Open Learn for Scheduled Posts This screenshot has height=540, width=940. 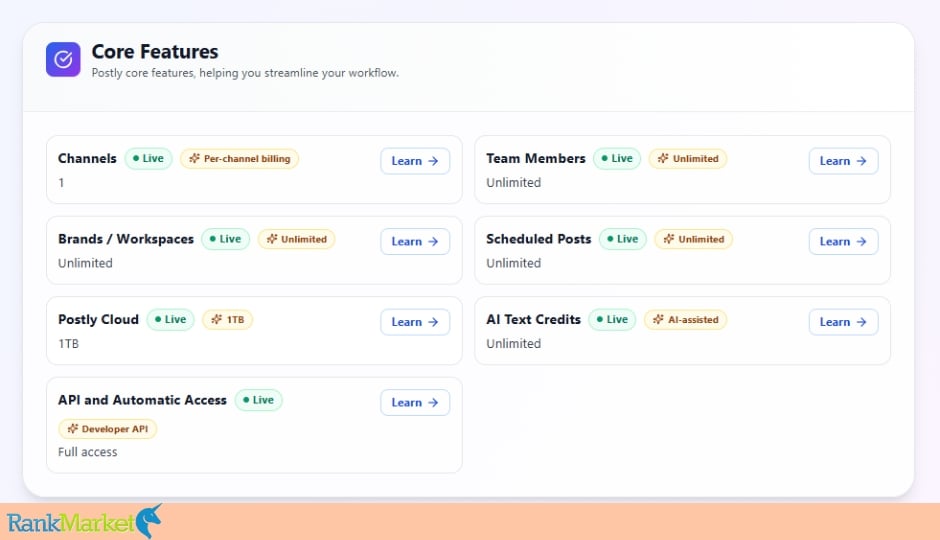click(x=843, y=241)
